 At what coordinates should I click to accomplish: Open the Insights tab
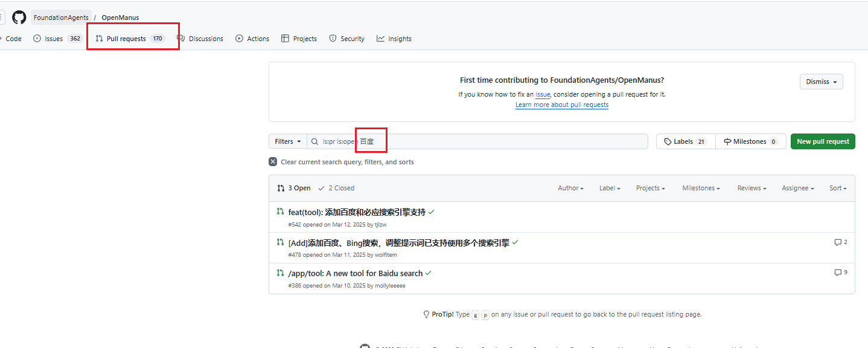click(x=394, y=39)
